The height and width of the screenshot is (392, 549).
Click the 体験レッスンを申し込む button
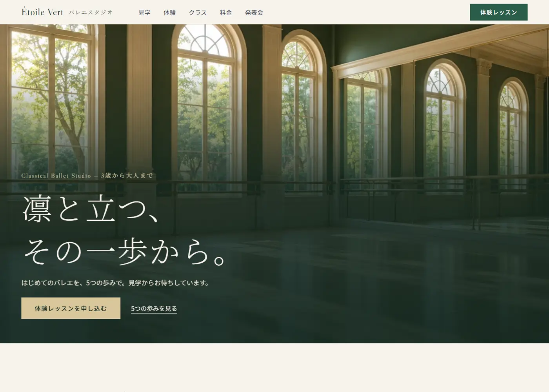point(71,308)
